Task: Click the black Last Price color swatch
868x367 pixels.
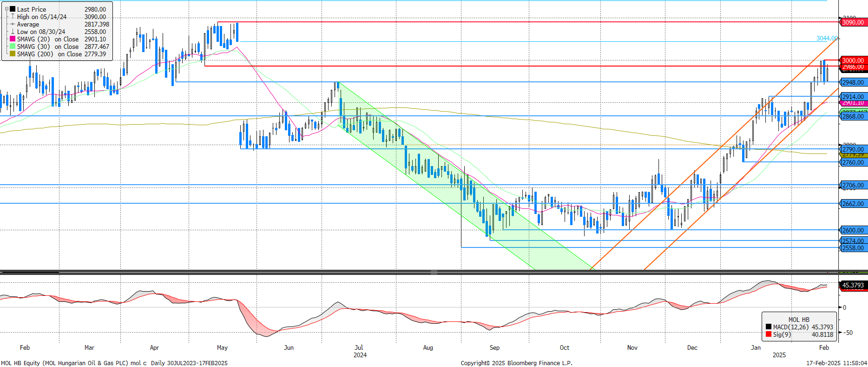Action: tap(13, 9)
